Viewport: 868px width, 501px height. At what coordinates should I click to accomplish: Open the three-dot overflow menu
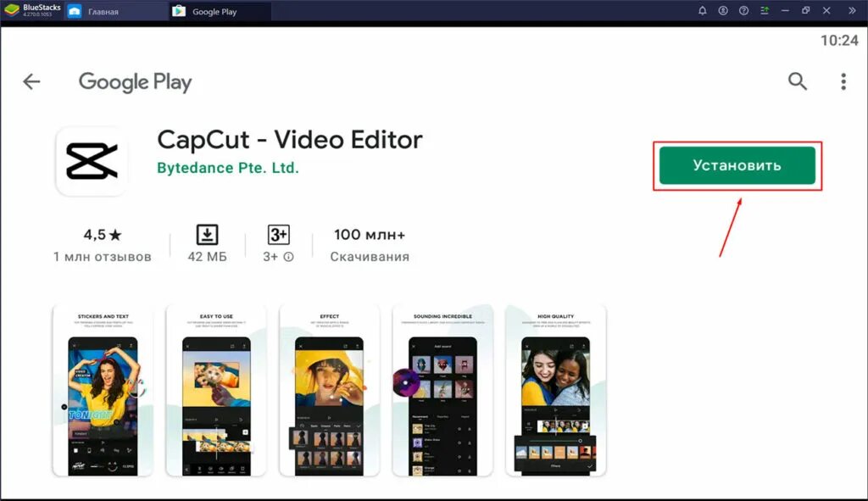[843, 81]
